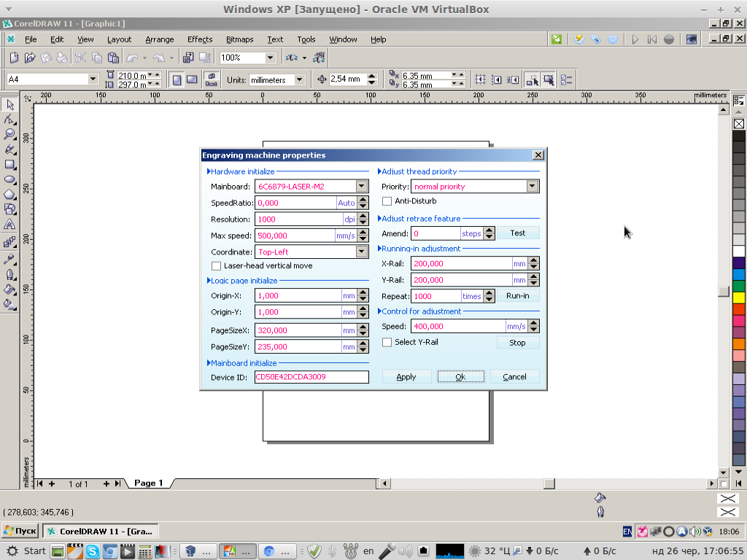The height and width of the screenshot is (560, 747).
Task: Open the Bitmaps menu
Action: (x=239, y=39)
